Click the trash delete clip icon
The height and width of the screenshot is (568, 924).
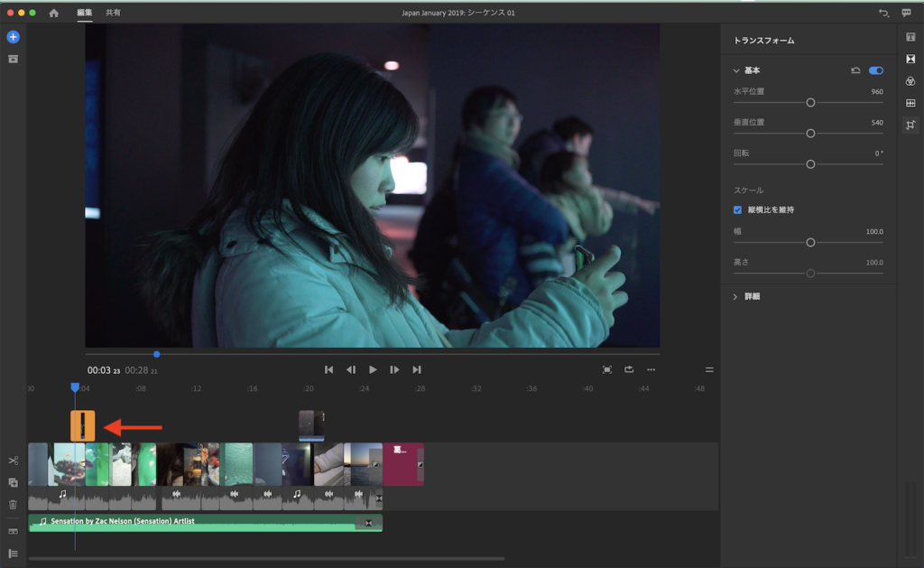click(13, 505)
